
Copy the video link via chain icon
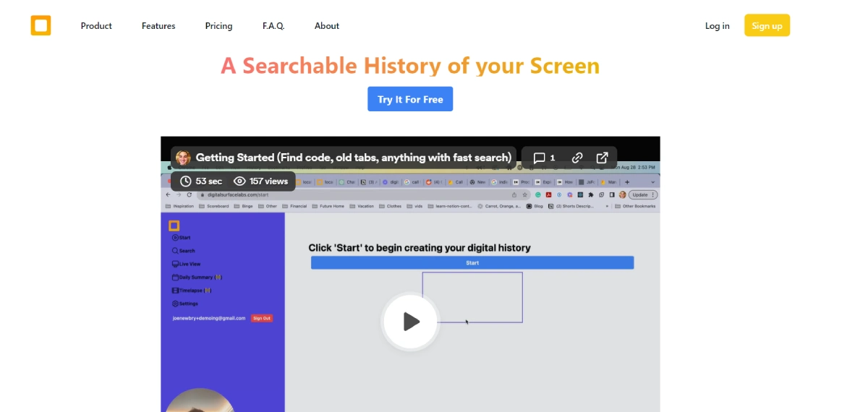pos(576,158)
